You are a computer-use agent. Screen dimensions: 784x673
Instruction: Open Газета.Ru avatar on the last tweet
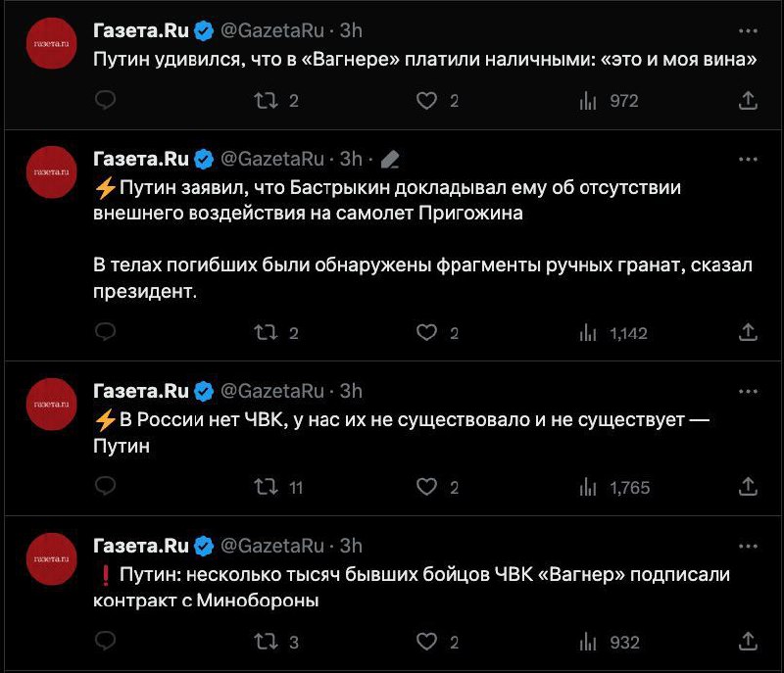pos(51,558)
